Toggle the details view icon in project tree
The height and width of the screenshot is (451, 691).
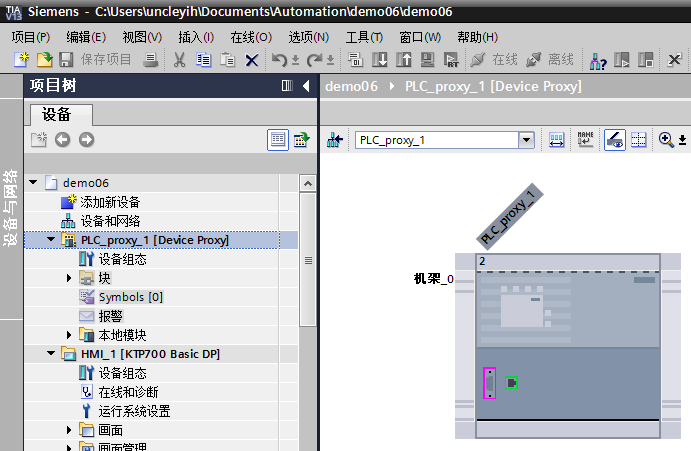click(x=278, y=140)
